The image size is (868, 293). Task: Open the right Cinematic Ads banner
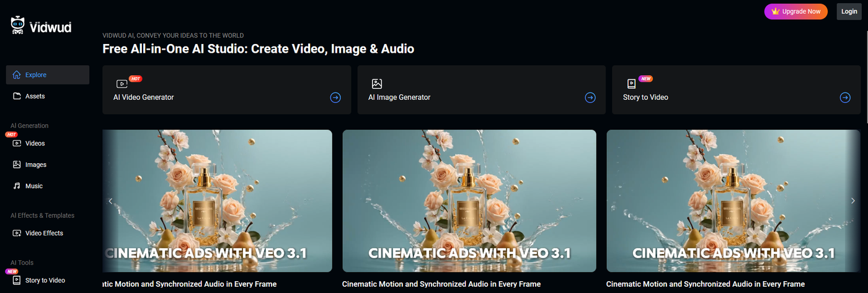733,201
